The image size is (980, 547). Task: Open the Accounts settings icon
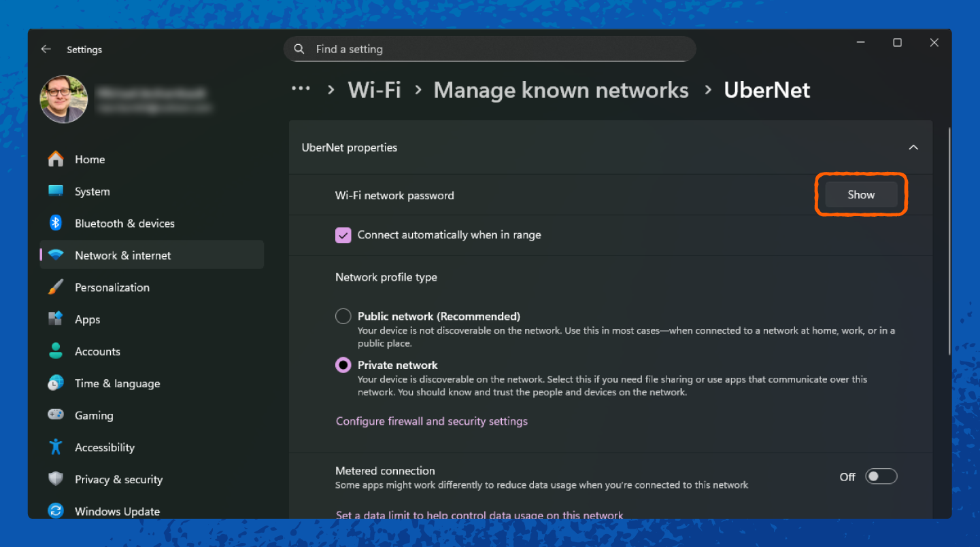[x=54, y=351]
